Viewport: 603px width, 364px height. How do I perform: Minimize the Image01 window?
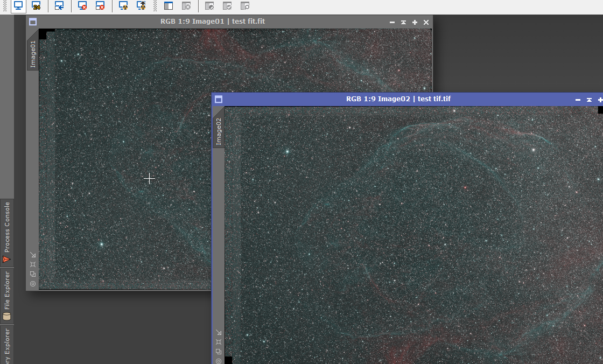tap(392, 22)
